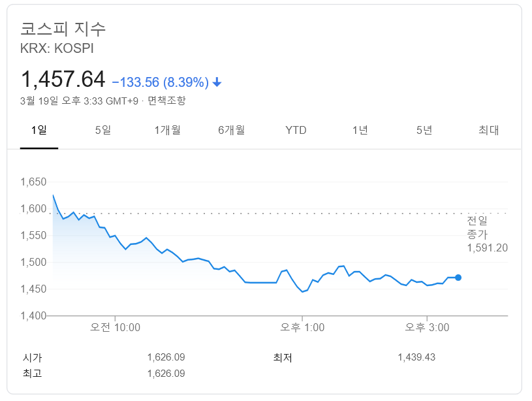The height and width of the screenshot is (401, 532).
Task: Open the 5년 performance view
Action: (x=425, y=130)
